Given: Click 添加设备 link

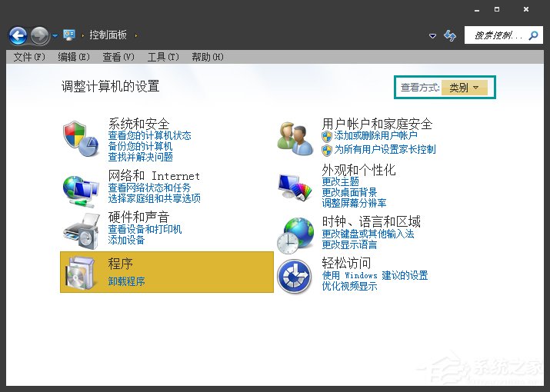Looking at the screenshot, I should coord(127,240).
